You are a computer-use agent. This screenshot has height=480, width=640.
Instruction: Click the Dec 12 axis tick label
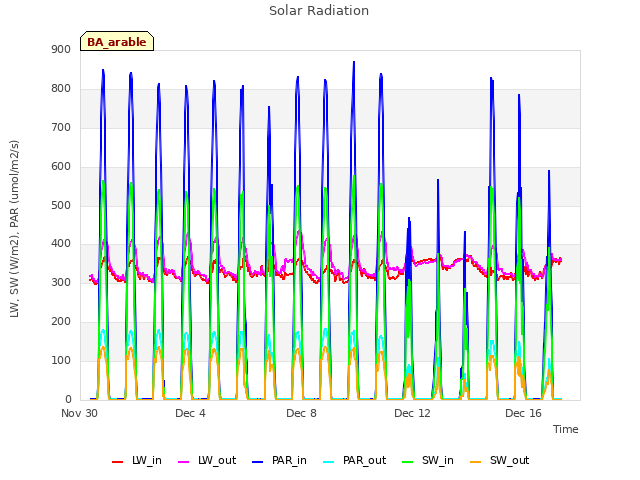(412, 413)
